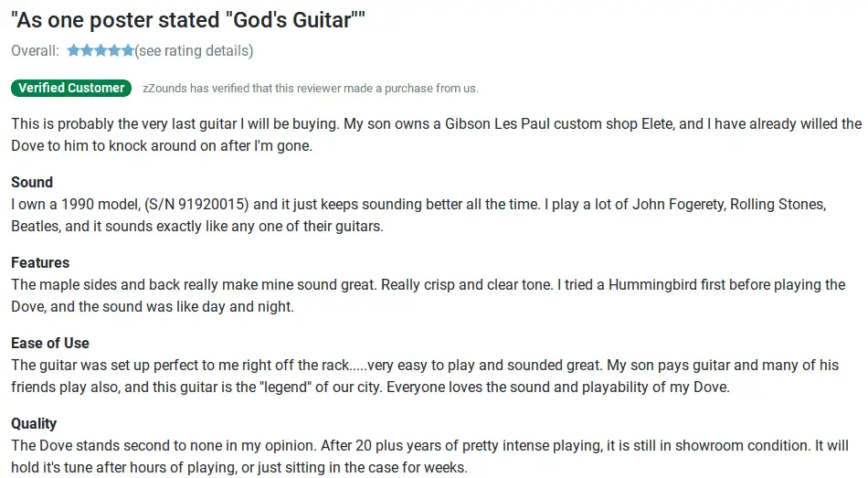The image size is (868, 478).
Task: Click the third rating star
Action: click(101, 51)
